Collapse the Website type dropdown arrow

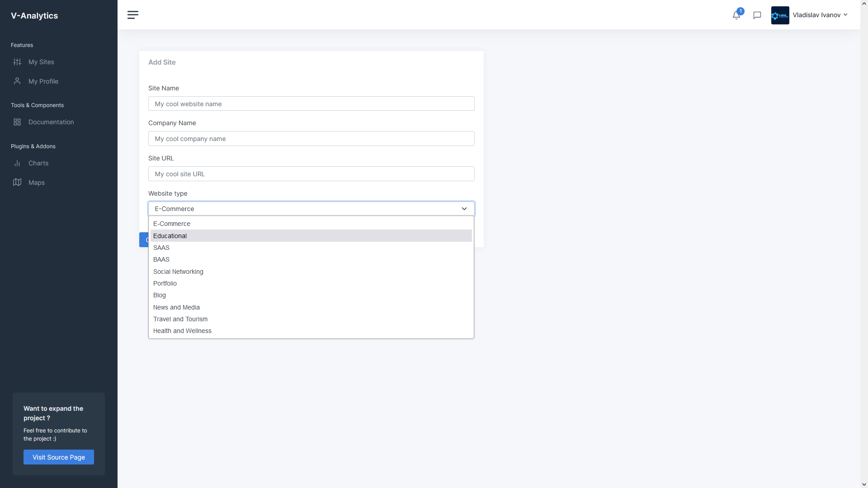pyautogui.click(x=464, y=209)
